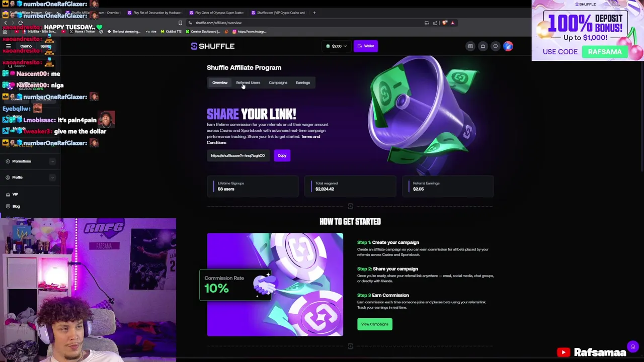Click the share icon in address bar
This screenshot has width=644, height=362.
(435, 23)
